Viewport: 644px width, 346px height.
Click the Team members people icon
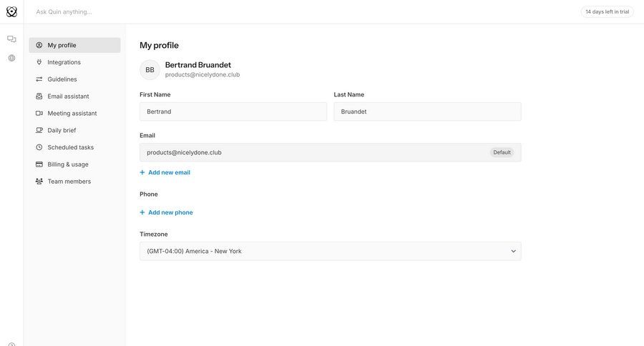point(39,182)
